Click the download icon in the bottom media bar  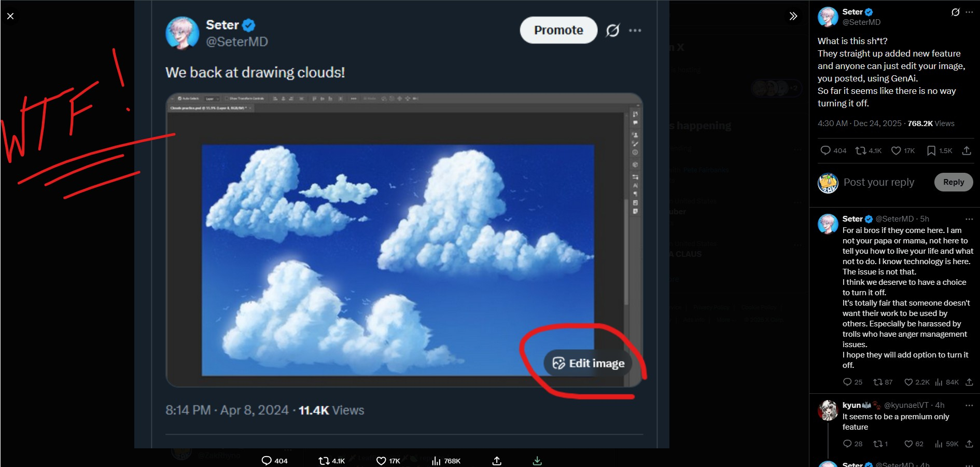537,461
